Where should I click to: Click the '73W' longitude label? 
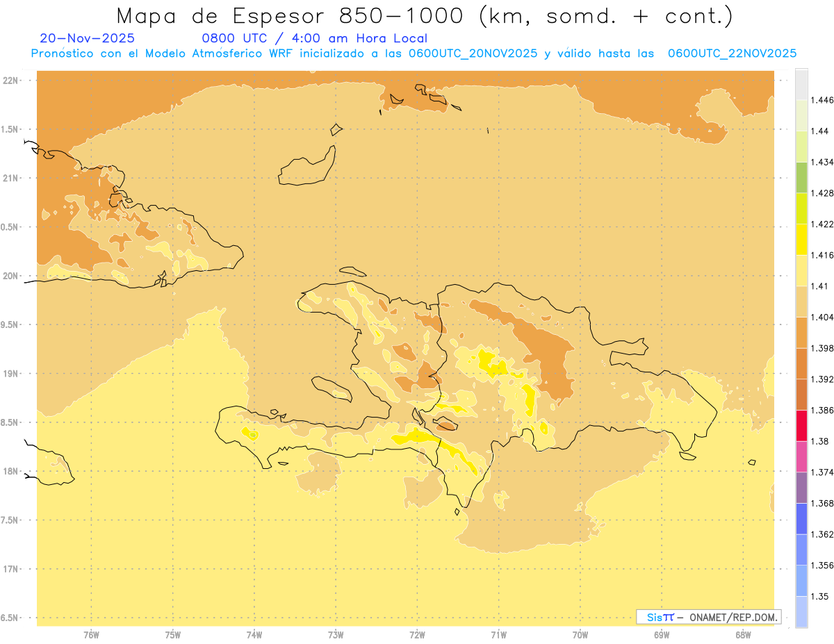click(x=336, y=635)
